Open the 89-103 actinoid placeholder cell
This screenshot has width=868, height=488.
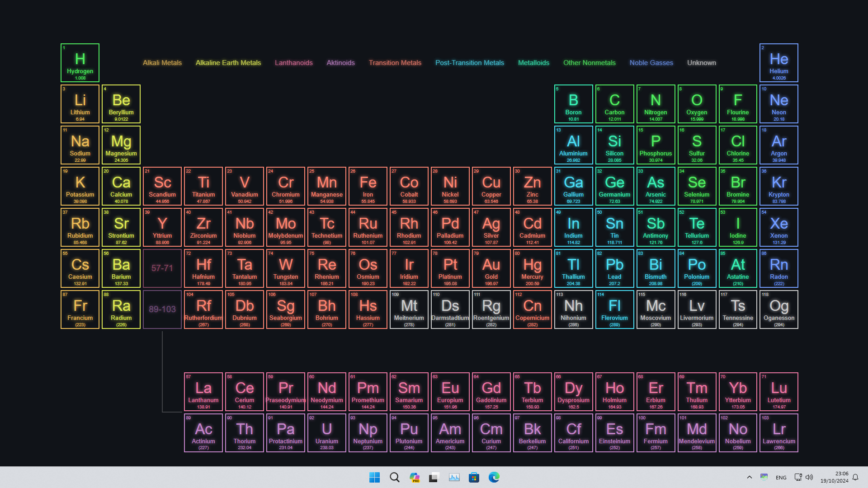coord(162,310)
